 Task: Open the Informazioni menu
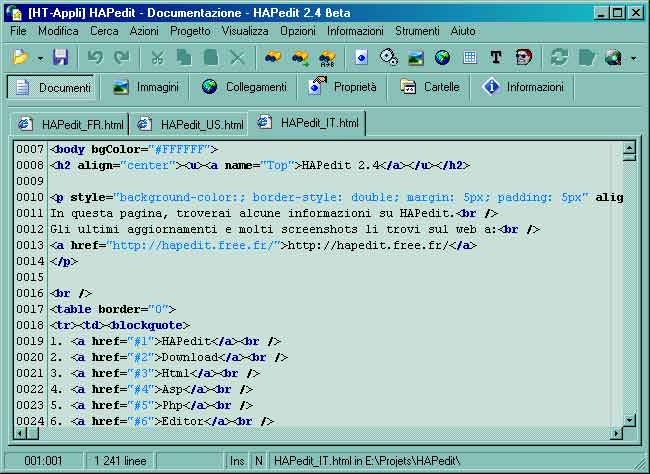[355, 31]
